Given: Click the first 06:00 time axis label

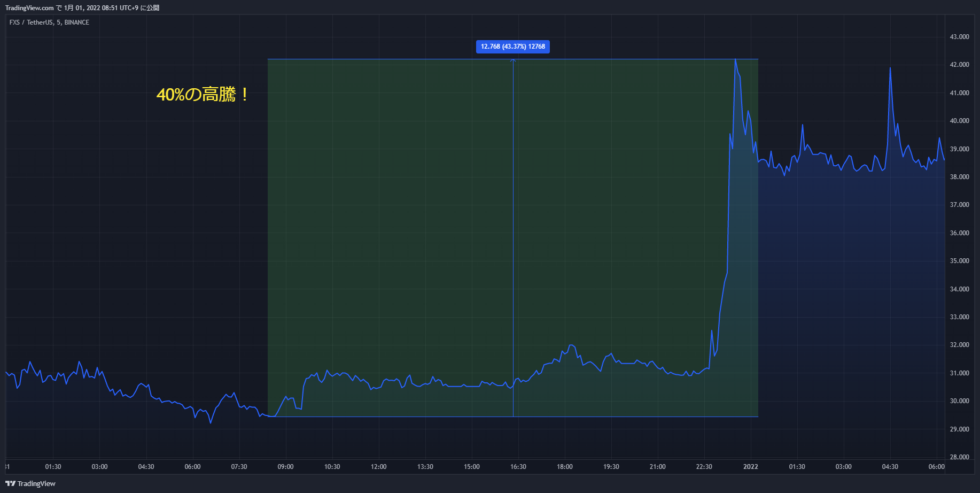Looking at the screenshot, I should pyautogui.click(x=192, y=467).
